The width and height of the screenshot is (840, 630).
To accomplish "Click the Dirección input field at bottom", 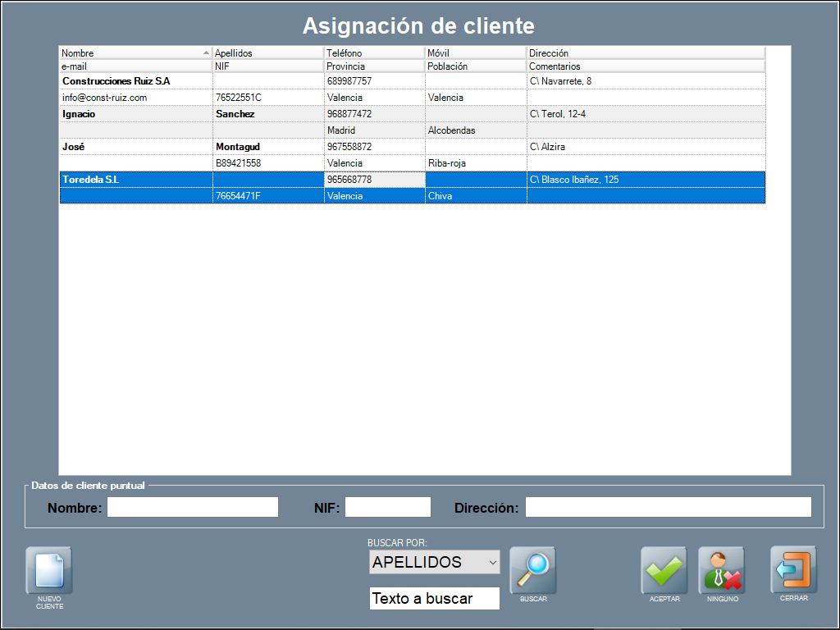I will (668, 508).
